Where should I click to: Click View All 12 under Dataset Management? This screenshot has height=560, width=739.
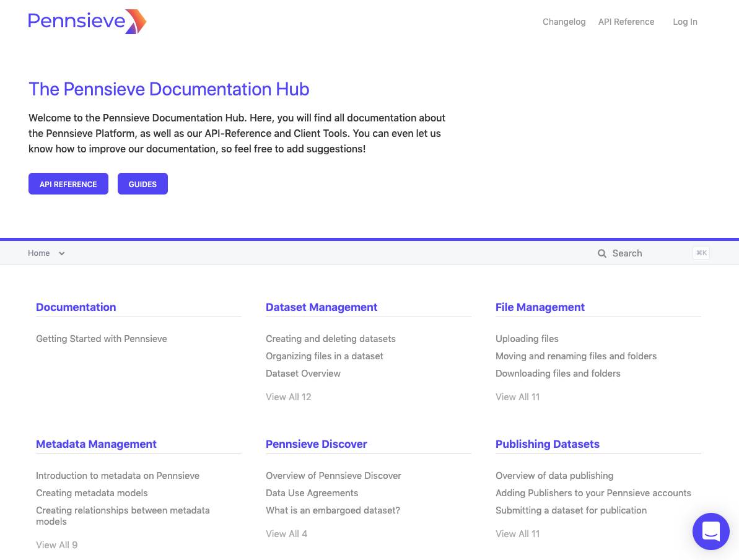(289, 397)
